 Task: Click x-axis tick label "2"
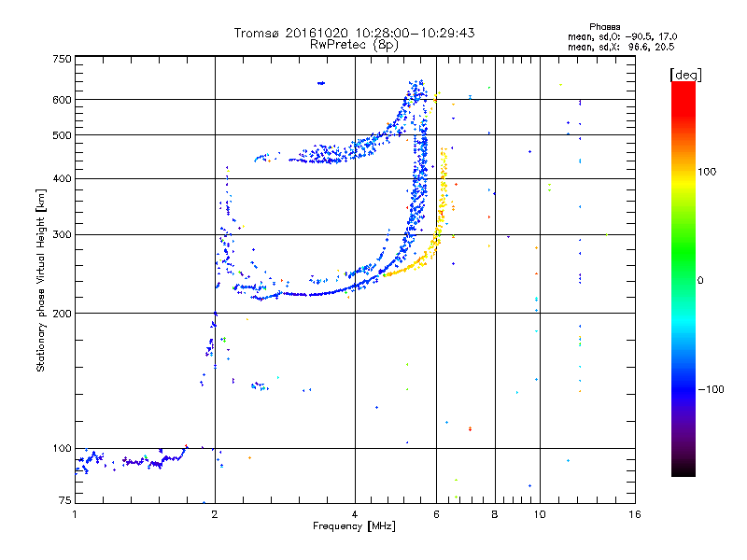pyautogui.click(x=215, y=514)
